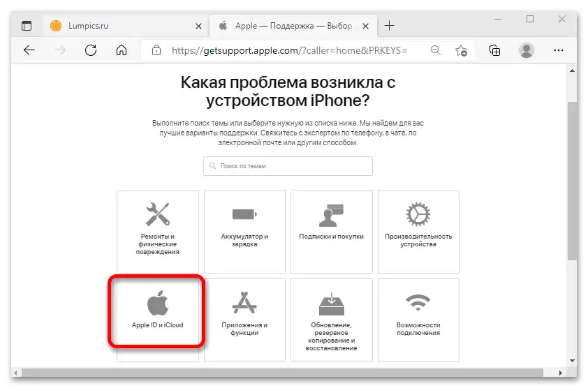Open the user profile avatar
Screen dimensions: 588x388
click(526, 50)
